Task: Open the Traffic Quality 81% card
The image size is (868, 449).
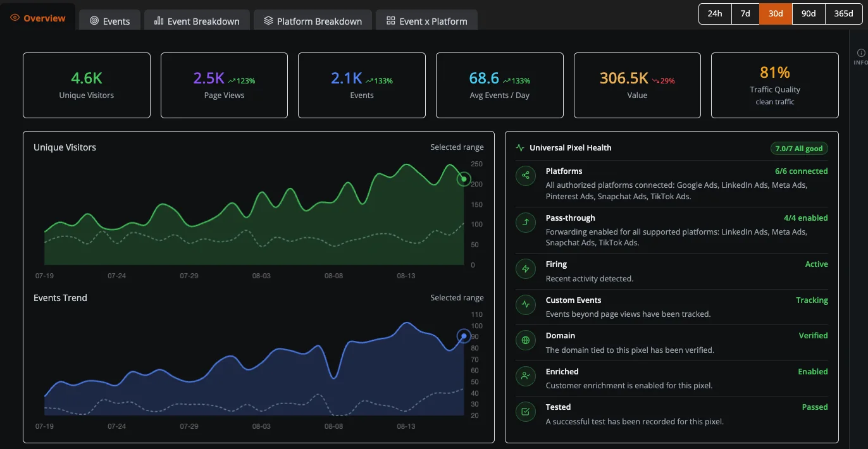Action: [775, 85]
